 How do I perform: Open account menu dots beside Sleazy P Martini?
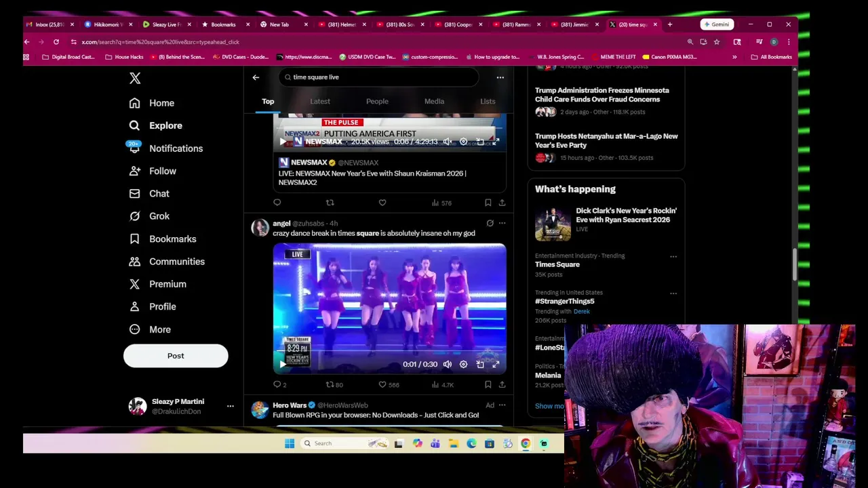click(231, 406)
